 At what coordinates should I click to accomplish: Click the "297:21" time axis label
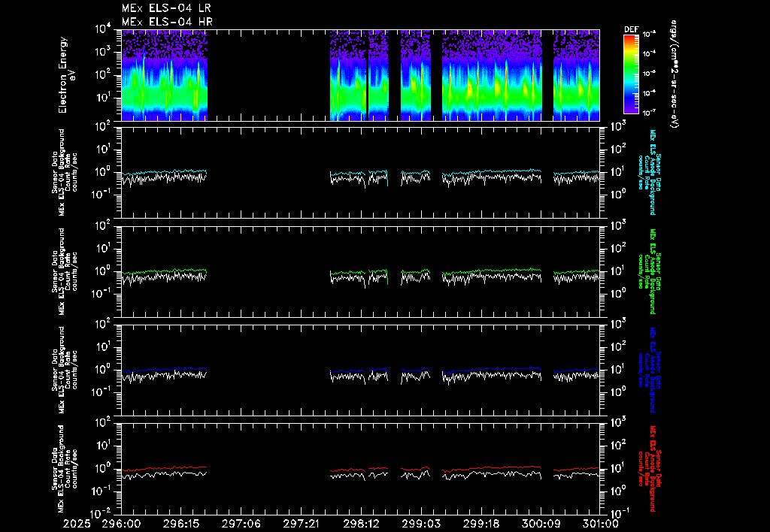click(301, 524)
